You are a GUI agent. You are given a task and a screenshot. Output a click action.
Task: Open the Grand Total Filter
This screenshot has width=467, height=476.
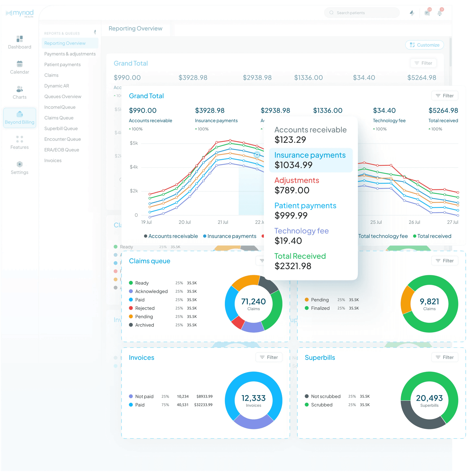click(445, 96)
